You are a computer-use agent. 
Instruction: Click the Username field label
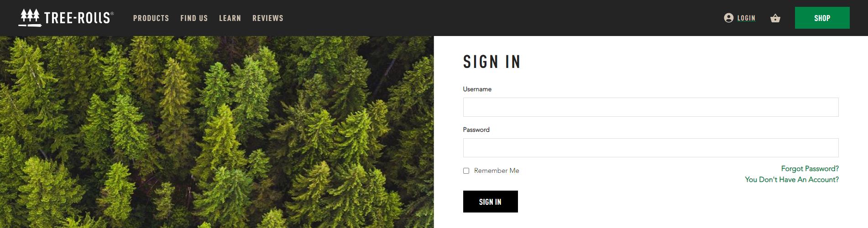click(x=477, y=89)
